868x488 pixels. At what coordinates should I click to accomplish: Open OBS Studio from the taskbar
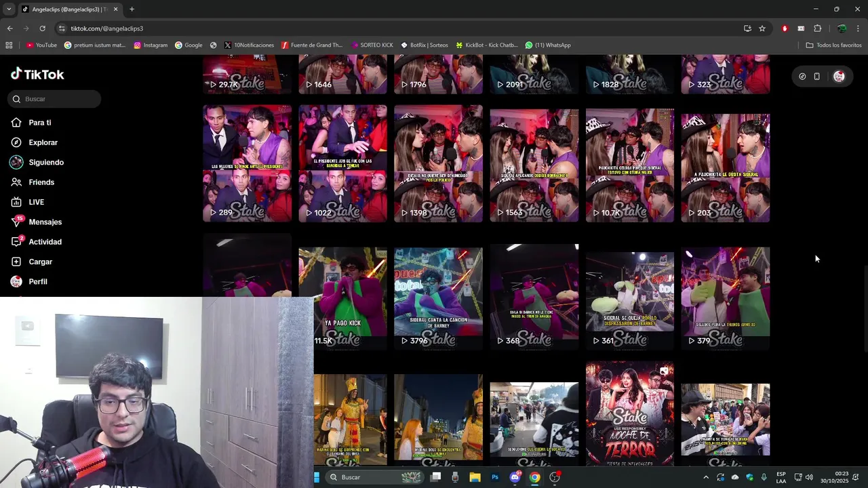point(555,477)
